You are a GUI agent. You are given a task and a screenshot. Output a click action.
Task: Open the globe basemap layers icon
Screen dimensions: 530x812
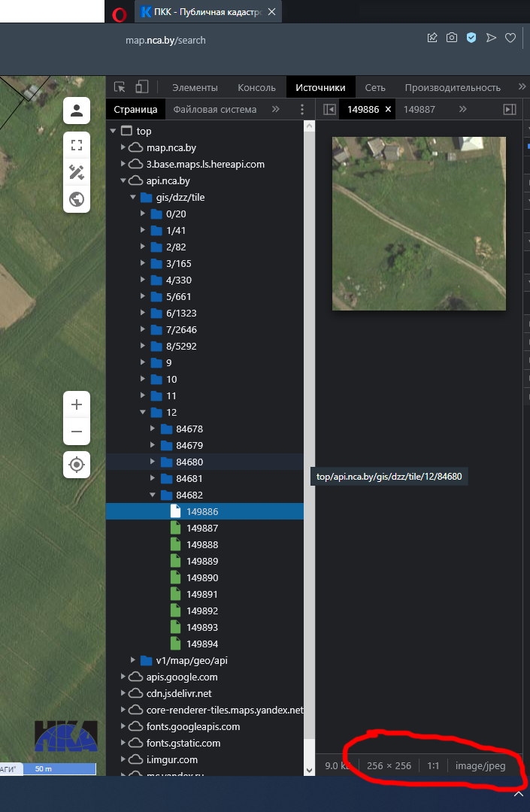pos(76,199)
